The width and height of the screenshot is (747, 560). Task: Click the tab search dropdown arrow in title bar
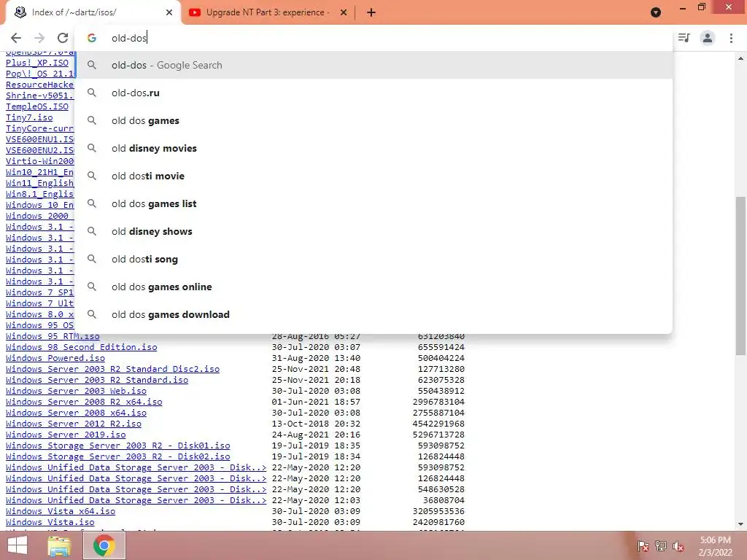[656, 12]
